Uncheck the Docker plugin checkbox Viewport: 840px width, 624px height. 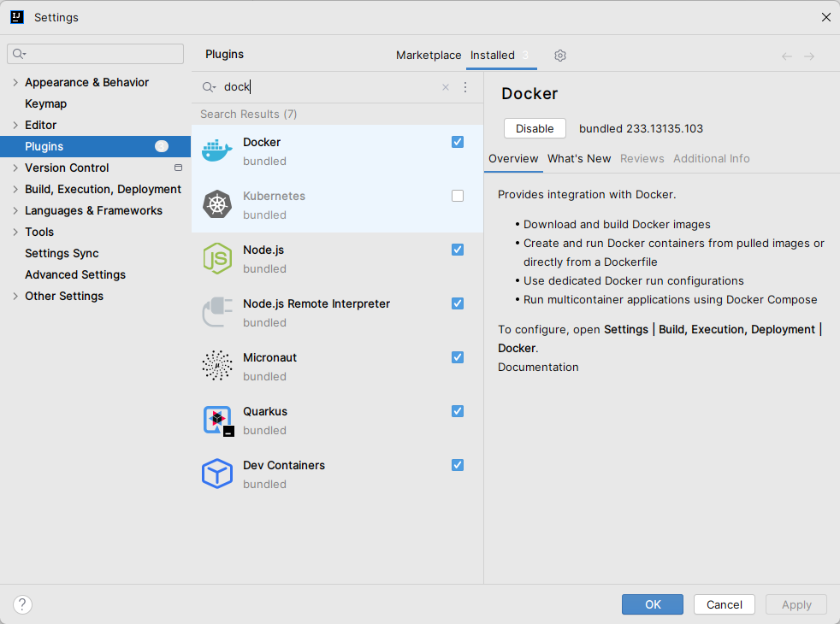pyautogui.click(x=458, y=142)
